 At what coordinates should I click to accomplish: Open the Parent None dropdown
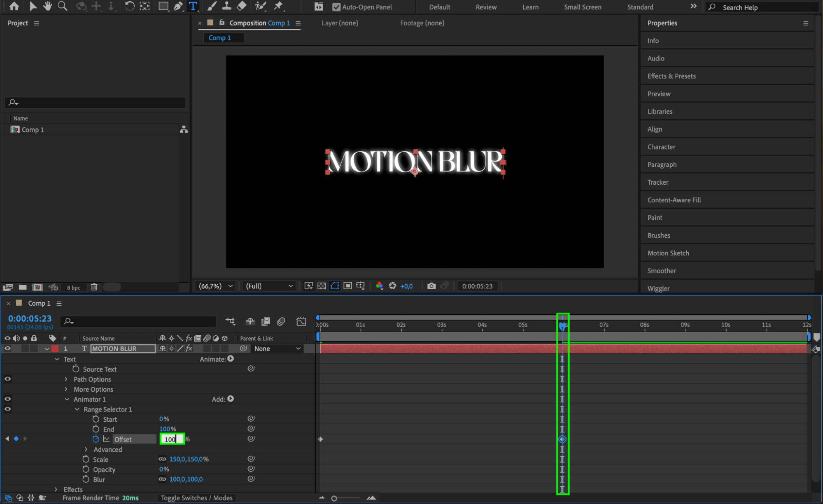277,348
